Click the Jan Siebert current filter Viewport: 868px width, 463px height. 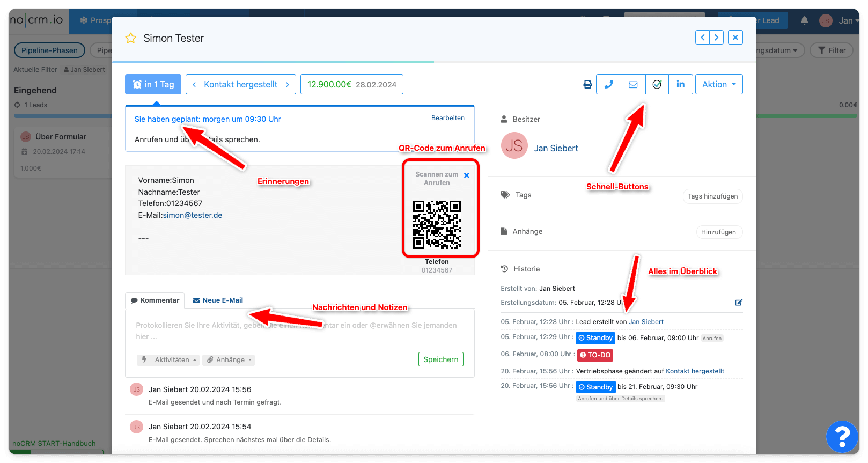[84, 70]
